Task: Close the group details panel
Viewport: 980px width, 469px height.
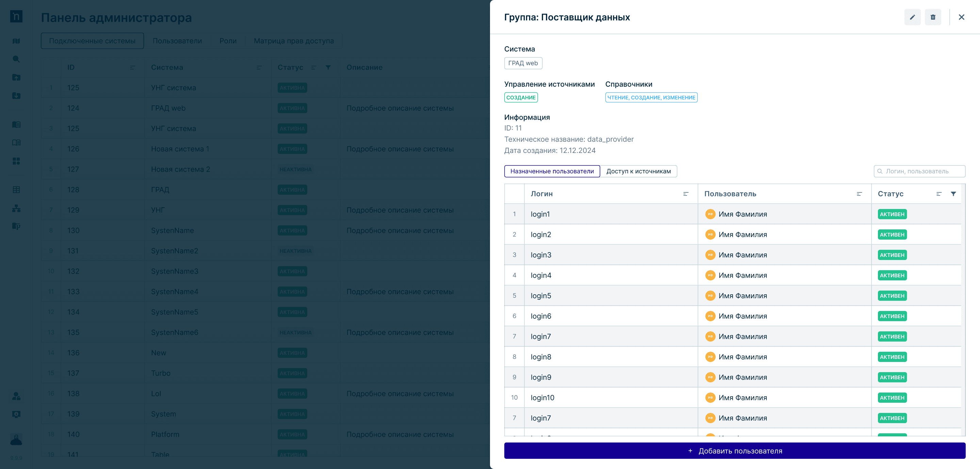Action: coord(961,17)
